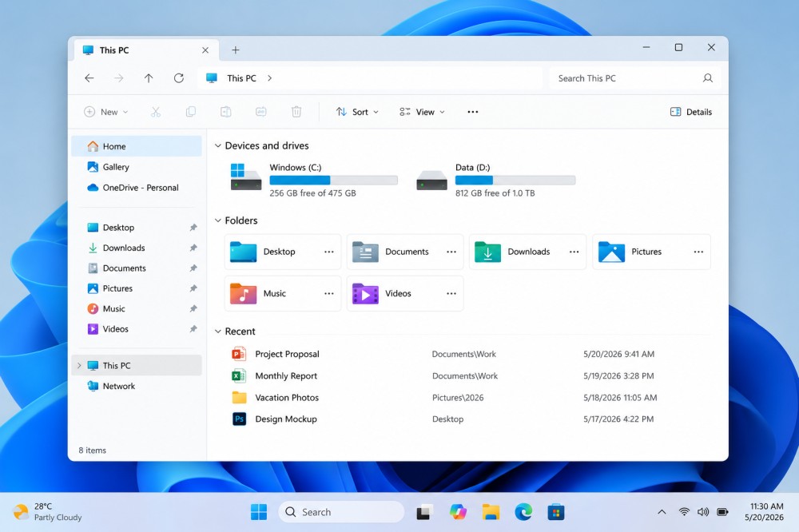This screenshot has height=532, width=799.
Task: Unpin Documents using its sidebar pin icon
Action: [193, 268]
